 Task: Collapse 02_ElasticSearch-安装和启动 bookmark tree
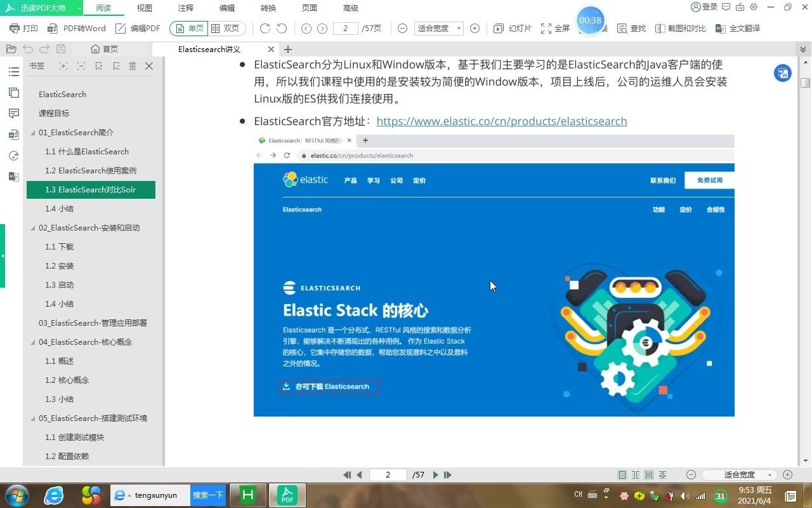[x=33, y=228]
